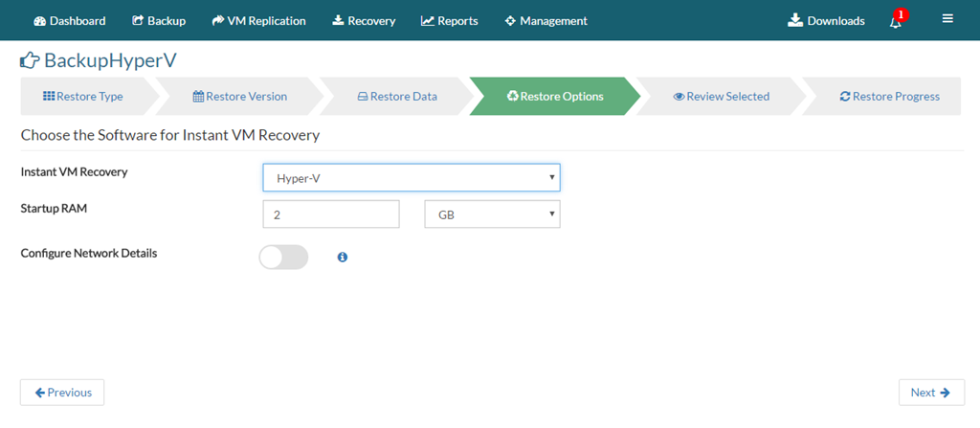This screenshot has height=428, width=980.
Task: Click the BackupHyperV title text
Action: [111, 60]
